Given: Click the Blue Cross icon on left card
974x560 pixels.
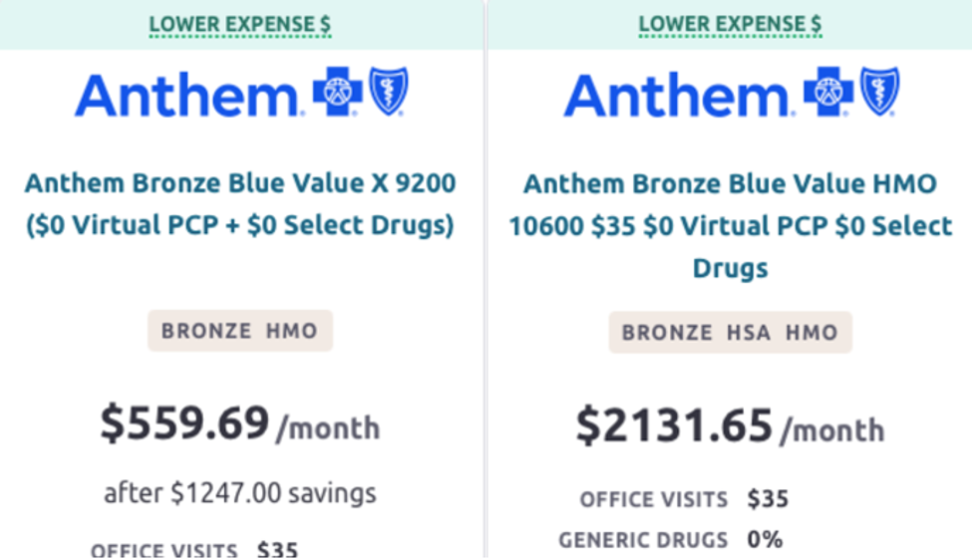Looking at the screenshot, I should [x=338, y=93].
